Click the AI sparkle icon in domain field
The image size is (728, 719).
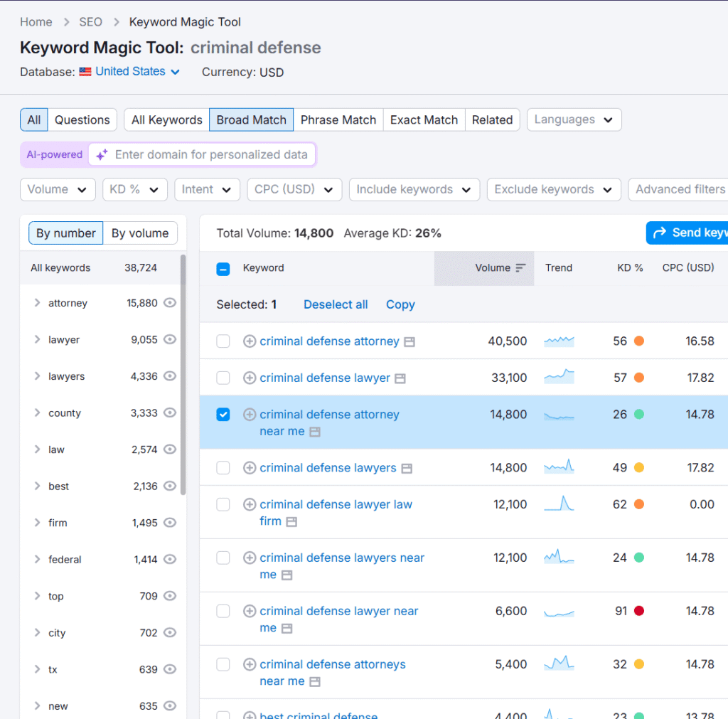click(102, 154)
